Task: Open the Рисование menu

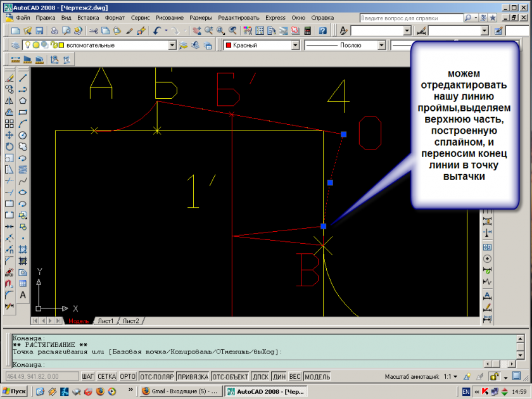Action: point(169,18)
